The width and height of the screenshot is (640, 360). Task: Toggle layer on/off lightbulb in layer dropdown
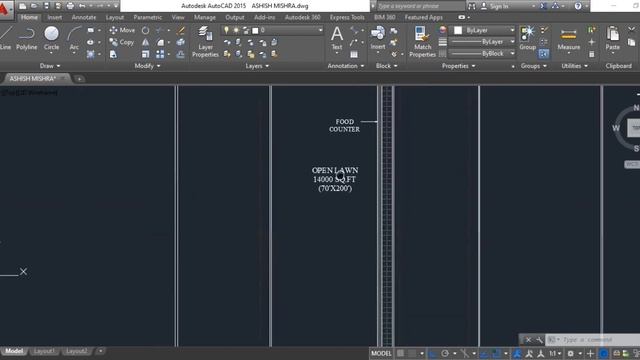[x=227, y=30]
